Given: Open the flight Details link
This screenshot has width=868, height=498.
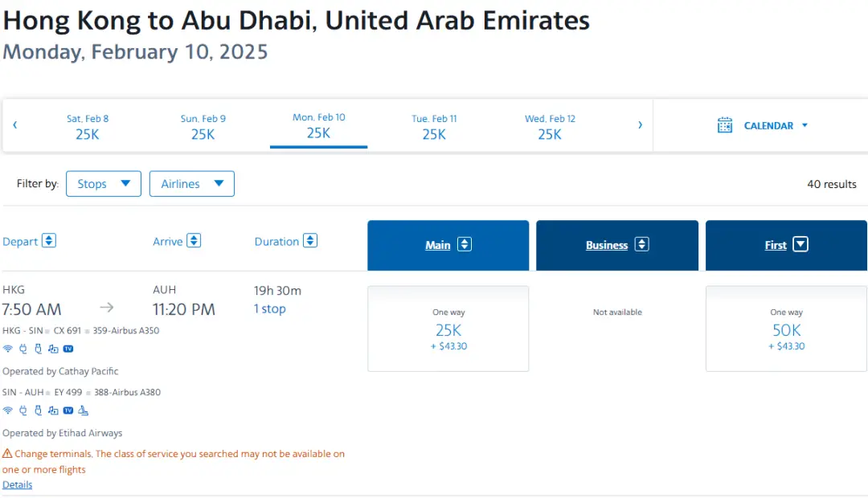Looking at the screenshot, I should [17, 485].
